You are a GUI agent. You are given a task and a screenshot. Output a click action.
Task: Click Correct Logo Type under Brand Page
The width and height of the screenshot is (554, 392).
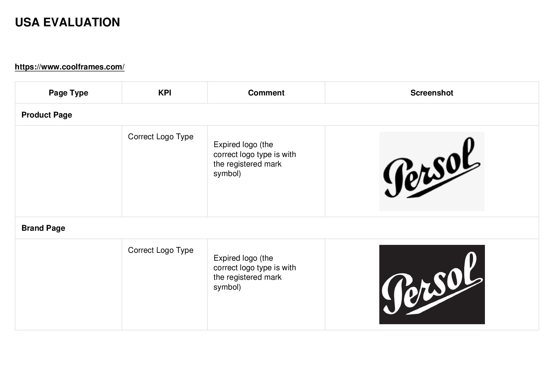tap(161, 250)
